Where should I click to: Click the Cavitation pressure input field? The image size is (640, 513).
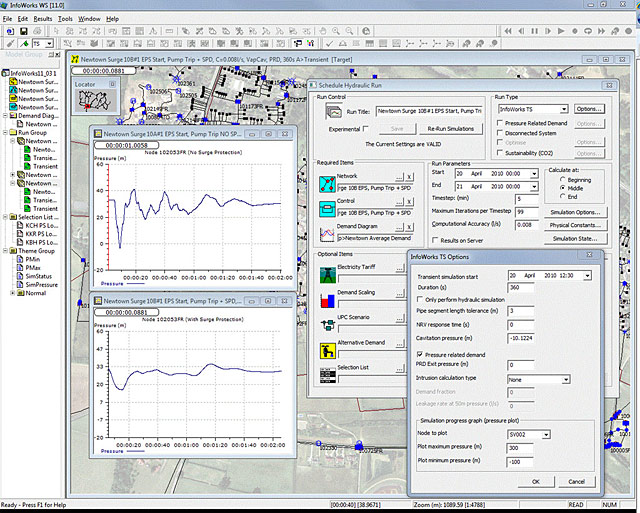click(x=520, y=338)
